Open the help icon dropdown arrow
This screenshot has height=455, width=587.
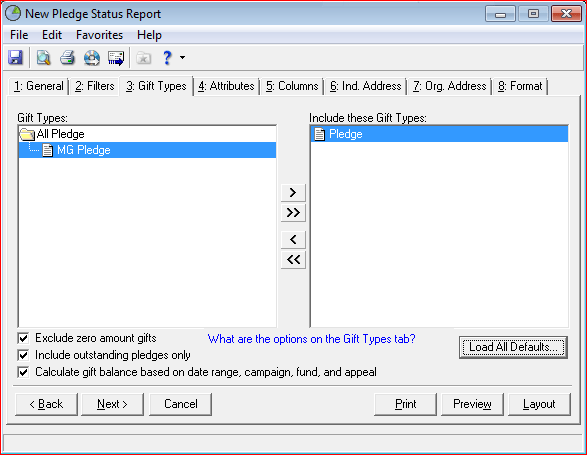coord(182,58)
